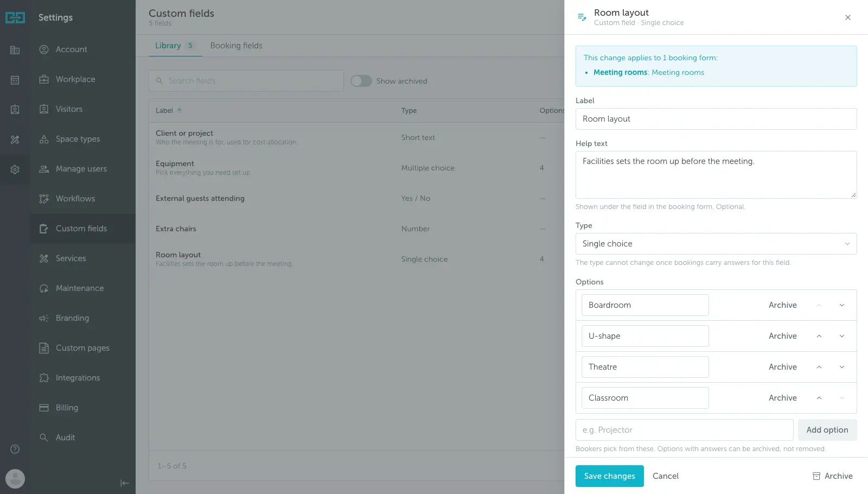The image size is (868, 494).
Task: Open Space types section
Action: tap(82, 139)
